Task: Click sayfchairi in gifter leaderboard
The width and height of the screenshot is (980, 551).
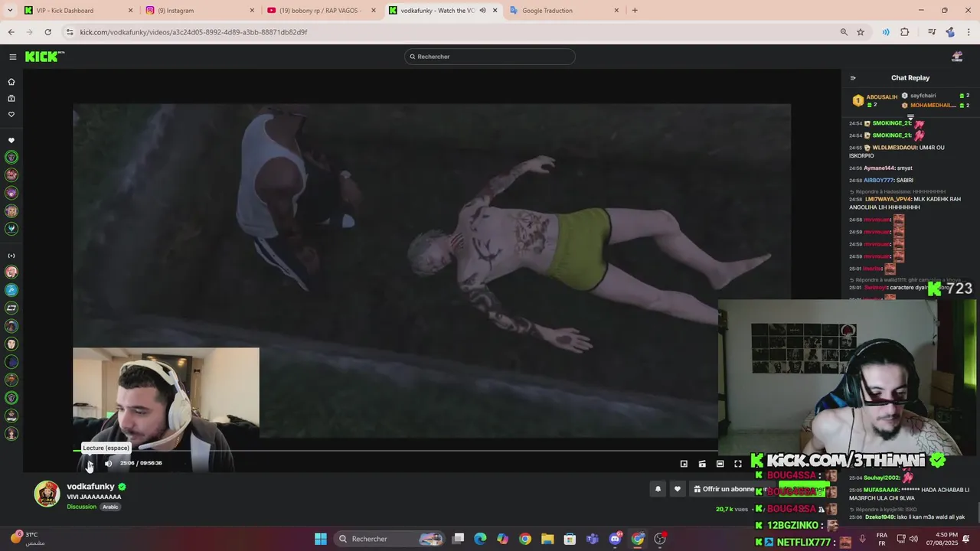Action: pyautogui.click(x=923, y=96)
